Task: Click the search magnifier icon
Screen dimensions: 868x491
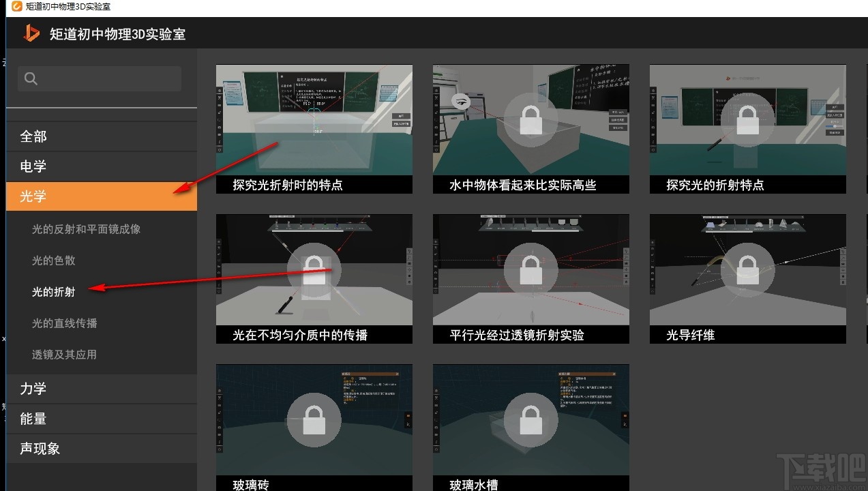Action: tap(31, 78)
